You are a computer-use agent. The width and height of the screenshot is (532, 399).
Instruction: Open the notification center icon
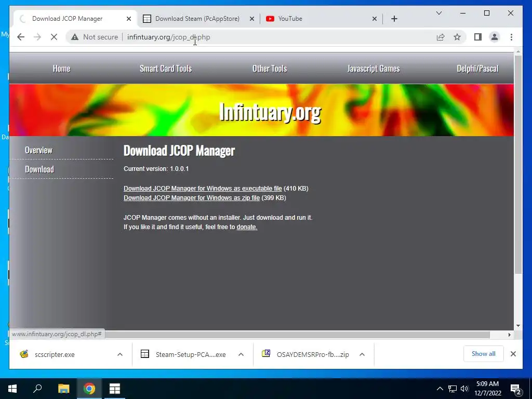(x=516, y=389)
